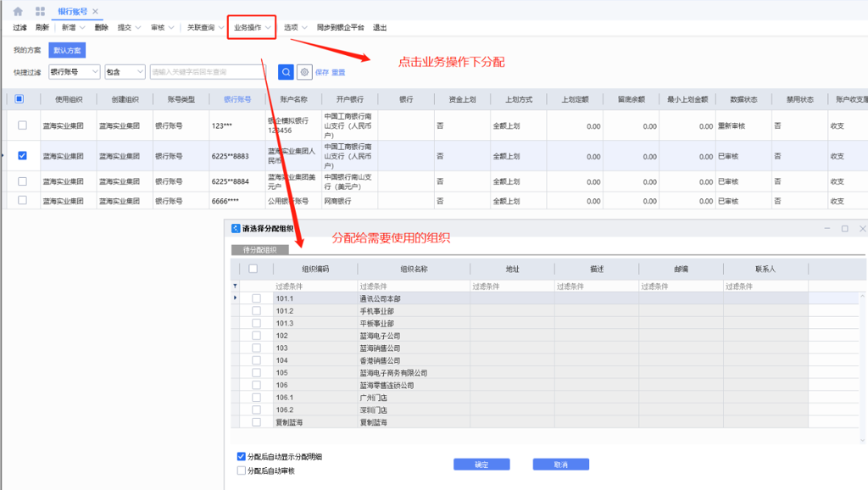Open the 银行账号 quick filter field dropdown
The image size is (868, 490).
[x=75, y=72]
